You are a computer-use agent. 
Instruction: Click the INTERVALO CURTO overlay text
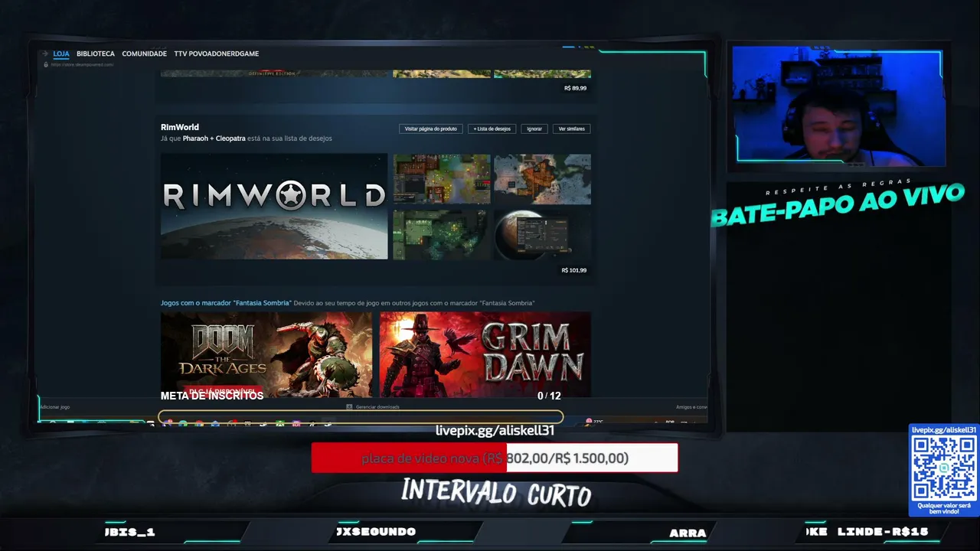(496, 491)
